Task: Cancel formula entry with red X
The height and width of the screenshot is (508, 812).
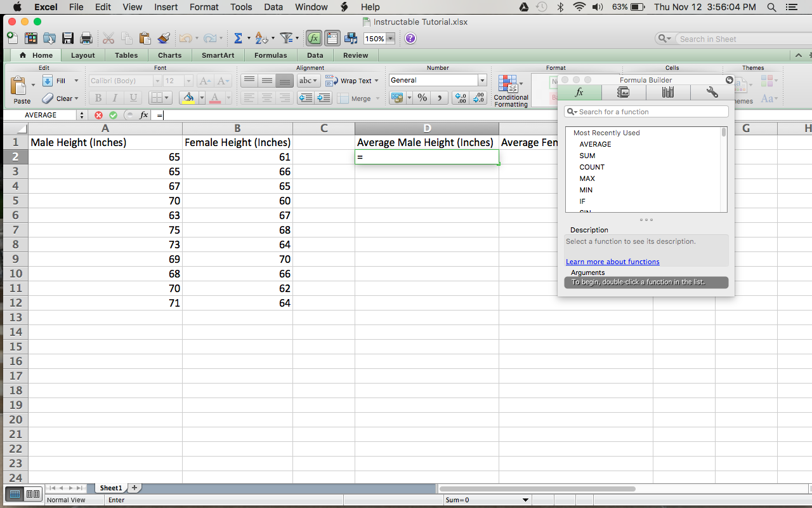Action: 98,115
